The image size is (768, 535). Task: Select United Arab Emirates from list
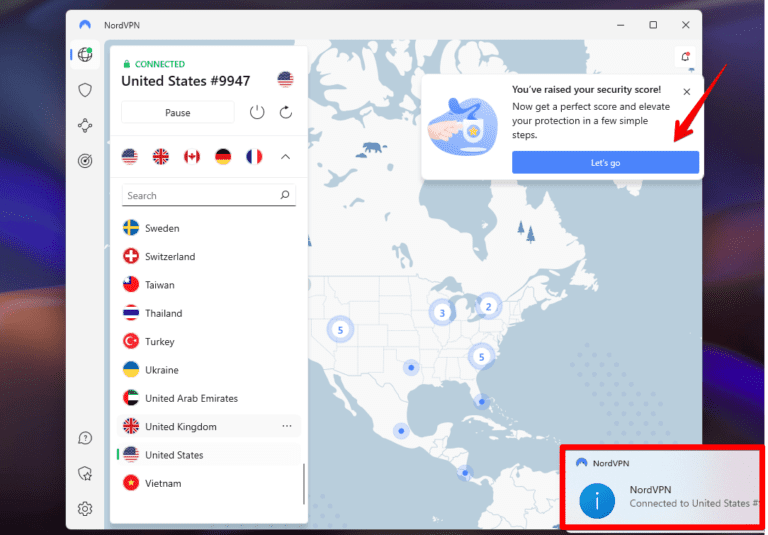[x=209, y=398]
